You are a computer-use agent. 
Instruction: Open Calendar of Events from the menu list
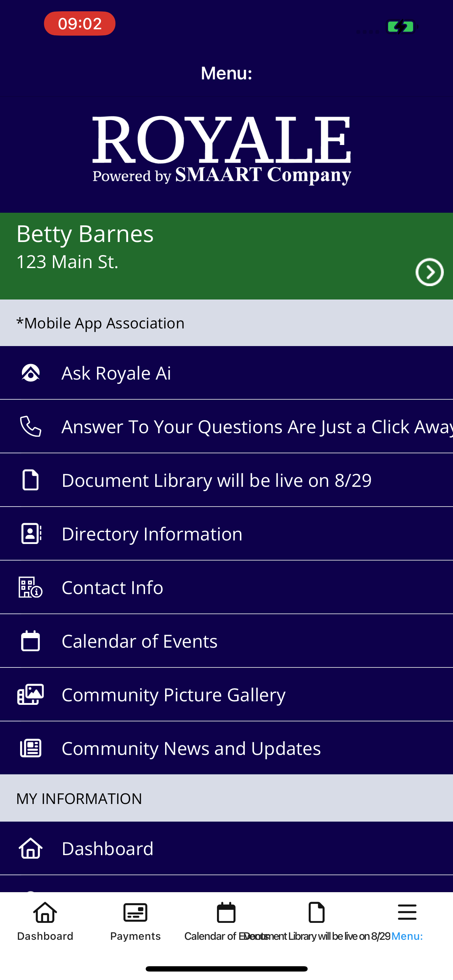tap(226, 641)
